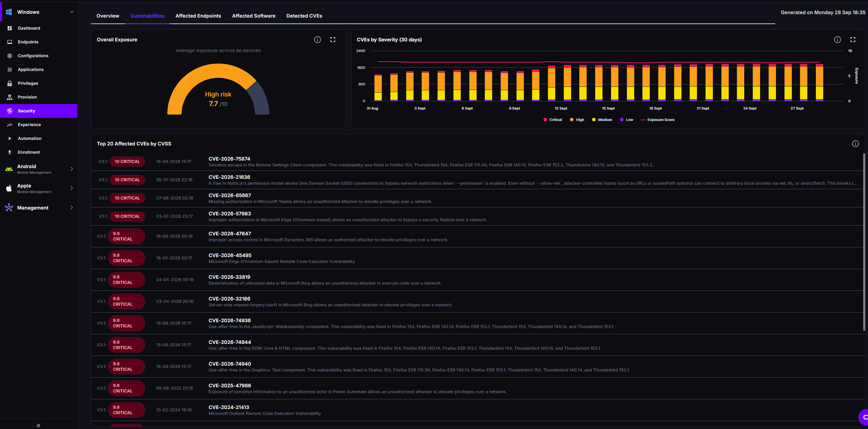The height and width of the screenshot is (429, 868).
Task: Open the Enrollment download icon
Action: [x=10, y=152]
